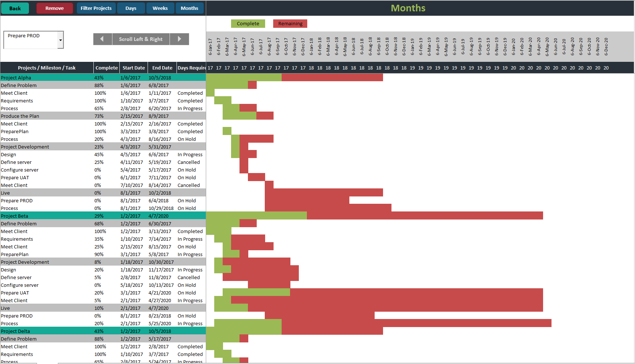635x364 pixels.
Task: Switch Gantt view to Months
Action: [189, 8]
